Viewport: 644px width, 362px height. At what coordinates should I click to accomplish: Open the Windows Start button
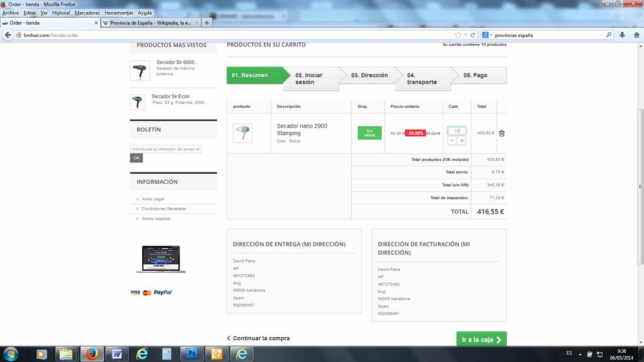(x=11, y=354)
